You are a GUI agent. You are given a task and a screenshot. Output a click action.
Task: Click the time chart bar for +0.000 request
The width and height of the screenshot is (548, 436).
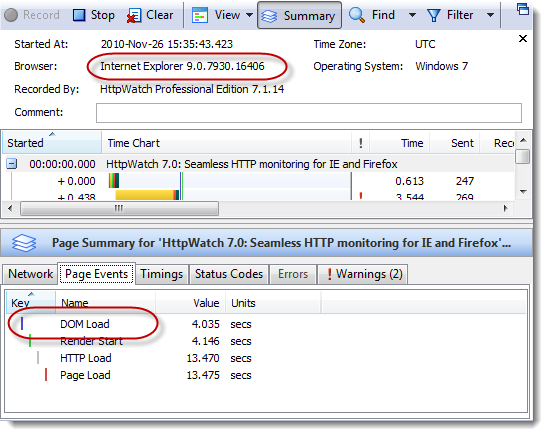pyautogui.click(x=114, y=181)
